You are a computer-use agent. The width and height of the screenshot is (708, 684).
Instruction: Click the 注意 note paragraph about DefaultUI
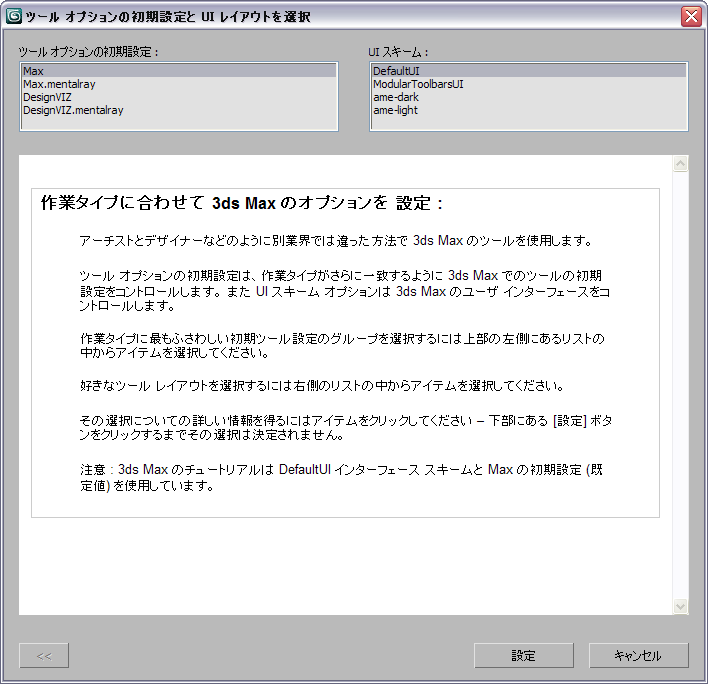click(x=341, y=478)
